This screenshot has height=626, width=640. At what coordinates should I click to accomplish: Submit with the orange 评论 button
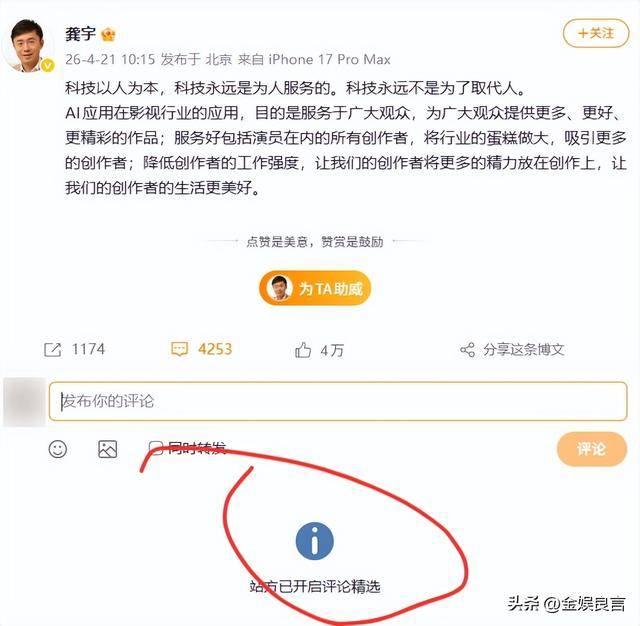tap(592, 449)
